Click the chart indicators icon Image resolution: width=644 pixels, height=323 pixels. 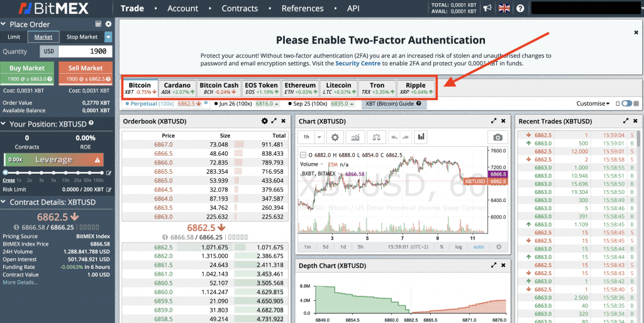355,137
